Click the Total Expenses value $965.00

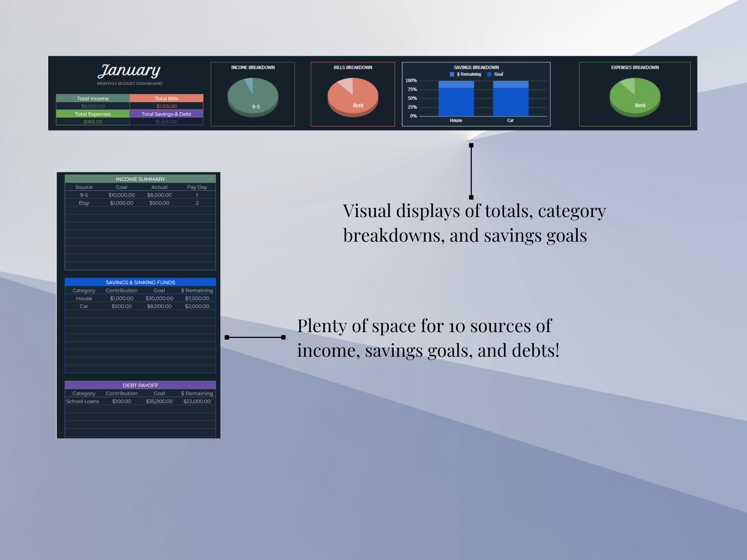(93, 121)
